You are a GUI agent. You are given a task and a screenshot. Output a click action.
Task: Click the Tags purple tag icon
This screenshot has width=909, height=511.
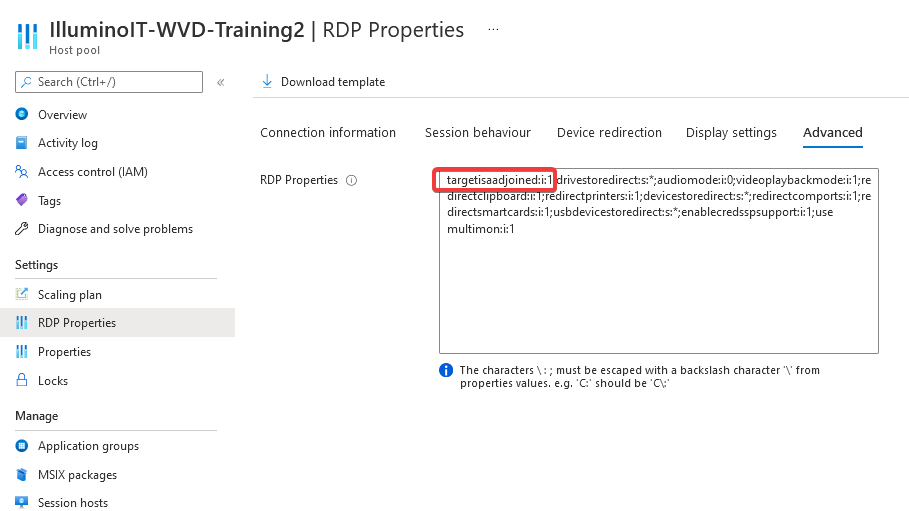21,200
